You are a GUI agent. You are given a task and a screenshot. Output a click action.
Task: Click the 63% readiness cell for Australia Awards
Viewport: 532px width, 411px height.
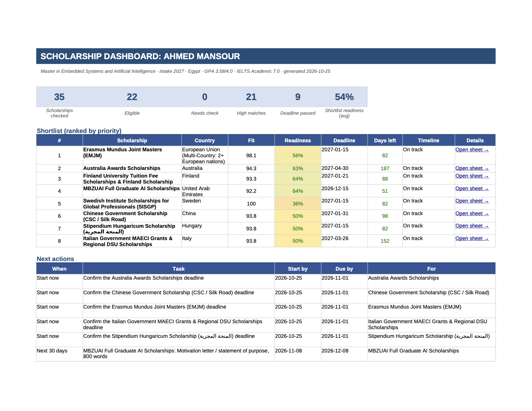(x=298, y=168)
